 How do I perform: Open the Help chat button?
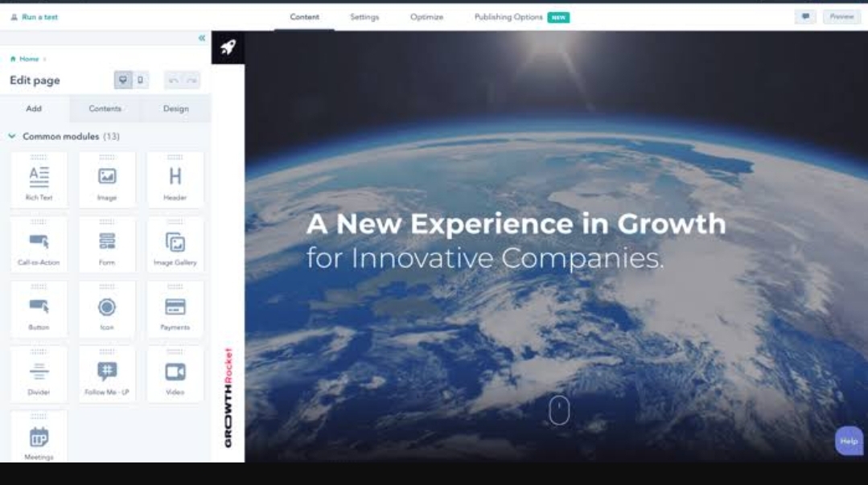click(x=849, y=441)
